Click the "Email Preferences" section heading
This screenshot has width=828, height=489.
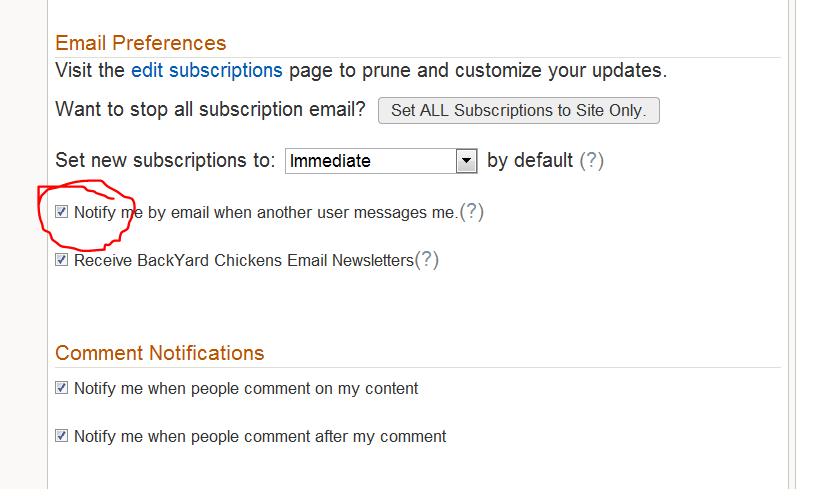pos(141,43)
